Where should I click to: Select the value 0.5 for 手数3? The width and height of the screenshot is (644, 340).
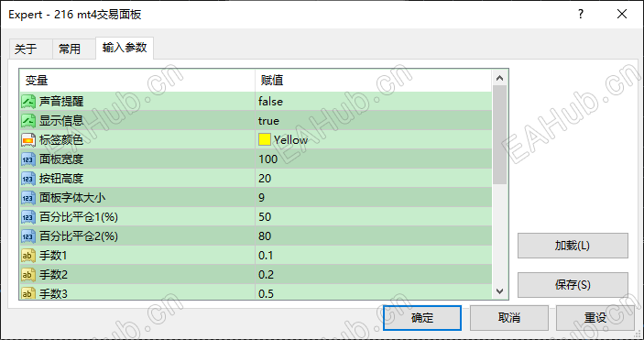(266, 293)
